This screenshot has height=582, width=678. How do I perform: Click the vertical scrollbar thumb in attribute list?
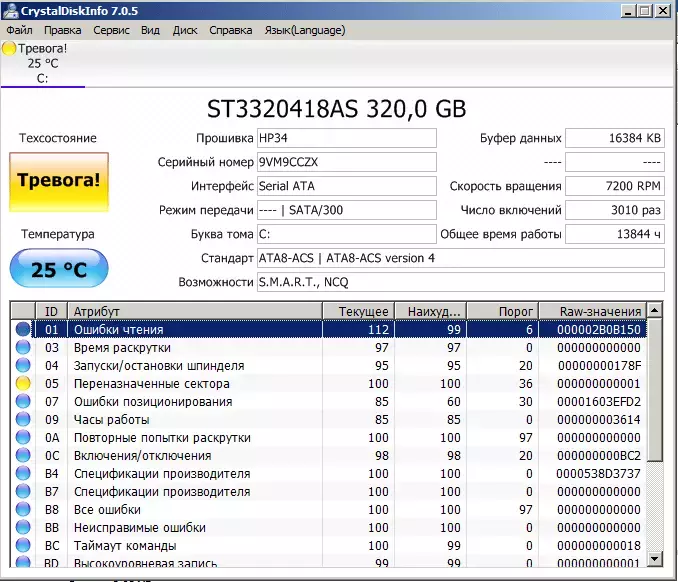tap(655, 390)
